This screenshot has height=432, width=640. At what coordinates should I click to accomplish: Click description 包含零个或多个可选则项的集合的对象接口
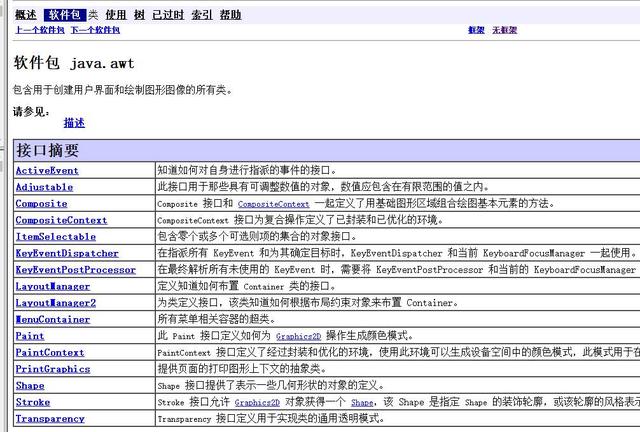pyautogui.click(x=257, y=236)
